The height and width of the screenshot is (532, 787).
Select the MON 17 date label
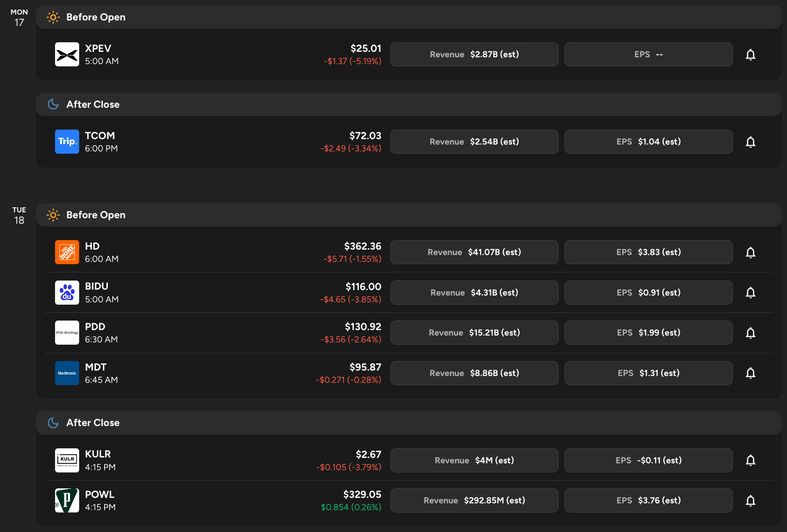[19, 18]
